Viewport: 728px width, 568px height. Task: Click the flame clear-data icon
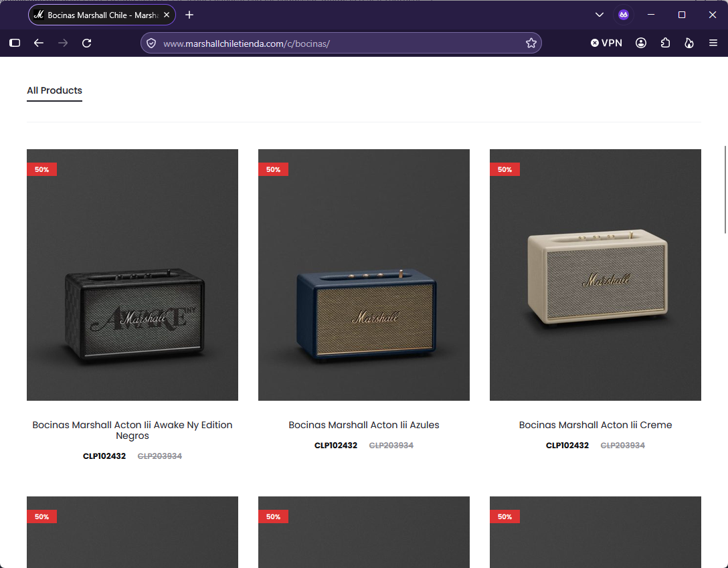click(689, 43)
